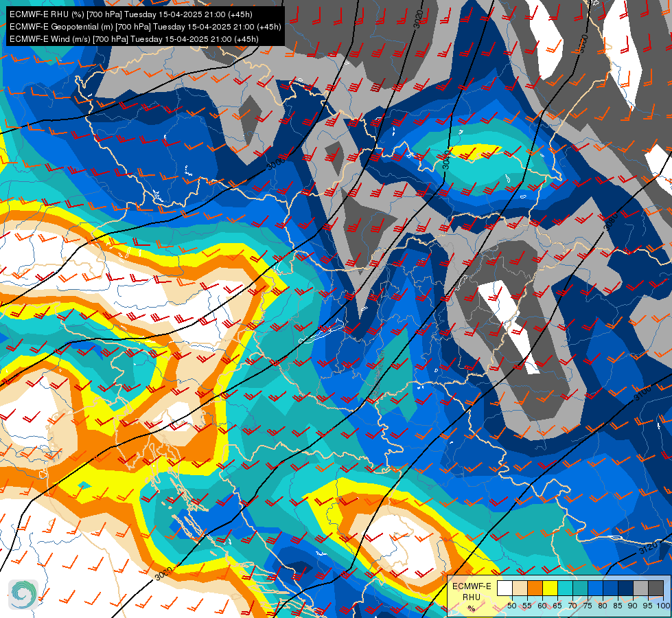The image size is (672, 618).
Task: Pick the medium blue legend swatch for 80-85
Action: pos(610,588)
